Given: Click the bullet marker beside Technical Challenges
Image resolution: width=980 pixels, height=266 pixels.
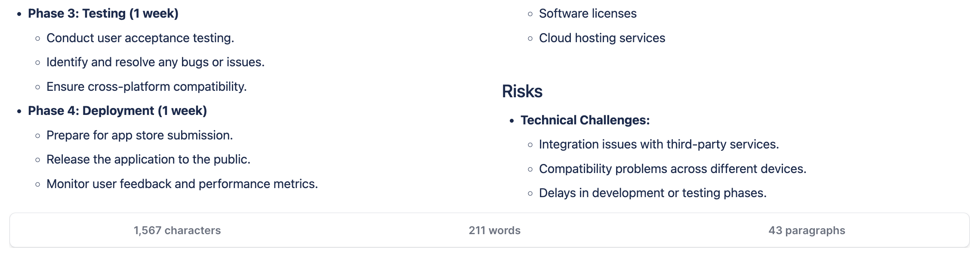Looking at the screenshot, I should (x=512, y=121).
